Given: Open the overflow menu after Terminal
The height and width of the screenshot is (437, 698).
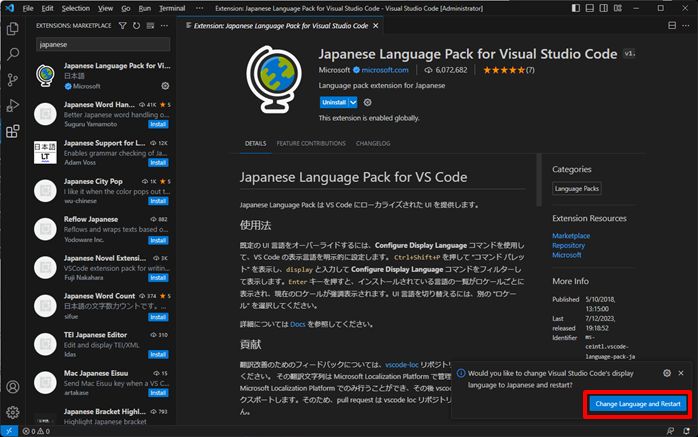Looking at the screenshot, I should tap(199, 8).
